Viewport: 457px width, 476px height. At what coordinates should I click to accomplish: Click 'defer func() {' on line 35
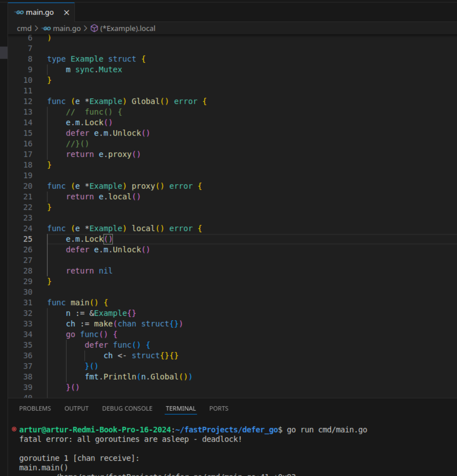tap(117, 345)
